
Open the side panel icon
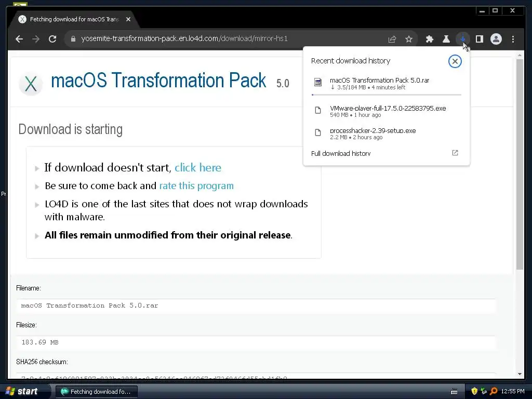pos(480,39)
